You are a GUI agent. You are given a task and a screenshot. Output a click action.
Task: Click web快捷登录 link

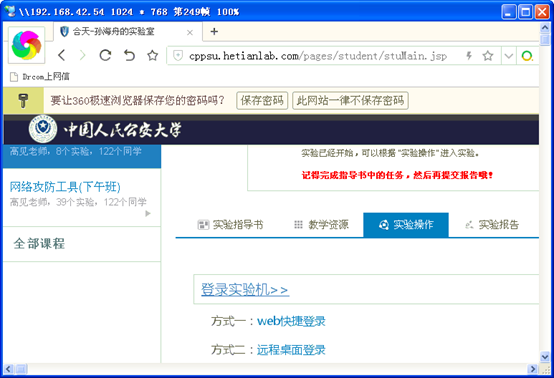click(x=291, y=321)
